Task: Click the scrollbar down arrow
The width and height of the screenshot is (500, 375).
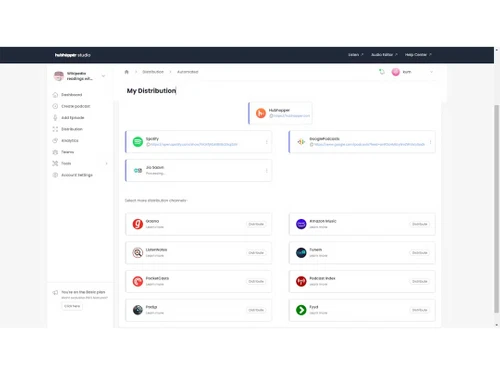Action: (x=497, y=325)
